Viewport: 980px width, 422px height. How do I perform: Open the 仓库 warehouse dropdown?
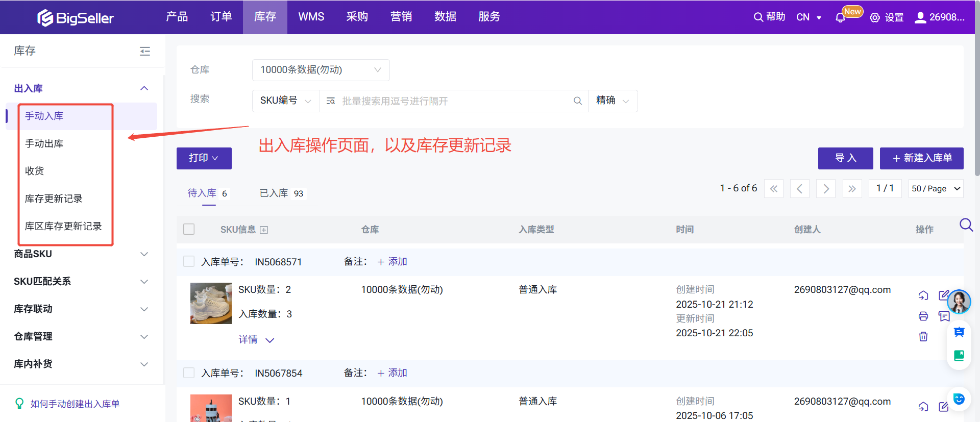pyautogui.click(x=321, y=70)
